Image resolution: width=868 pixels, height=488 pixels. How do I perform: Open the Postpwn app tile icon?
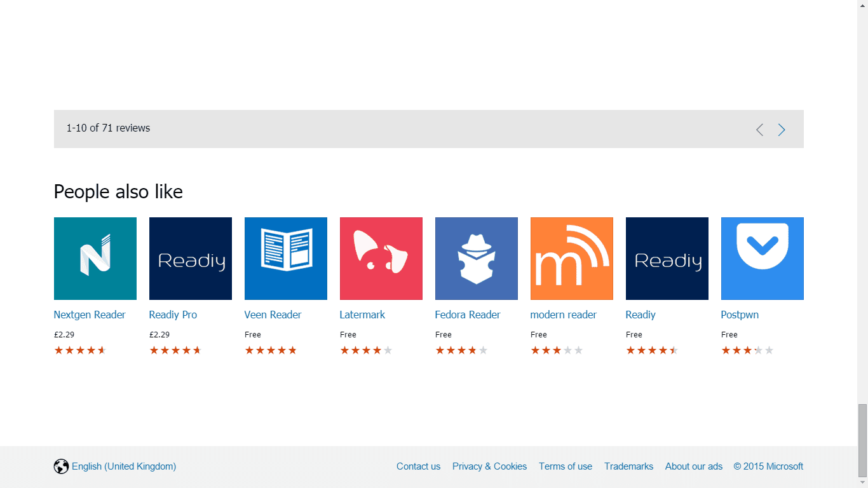tap(763, 259)
